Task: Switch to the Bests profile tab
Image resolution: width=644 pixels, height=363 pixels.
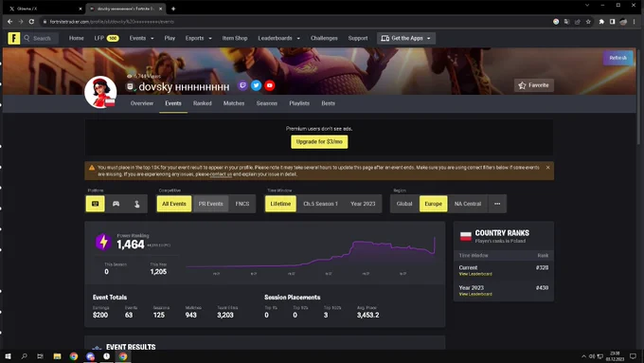Action: (329, 103)
